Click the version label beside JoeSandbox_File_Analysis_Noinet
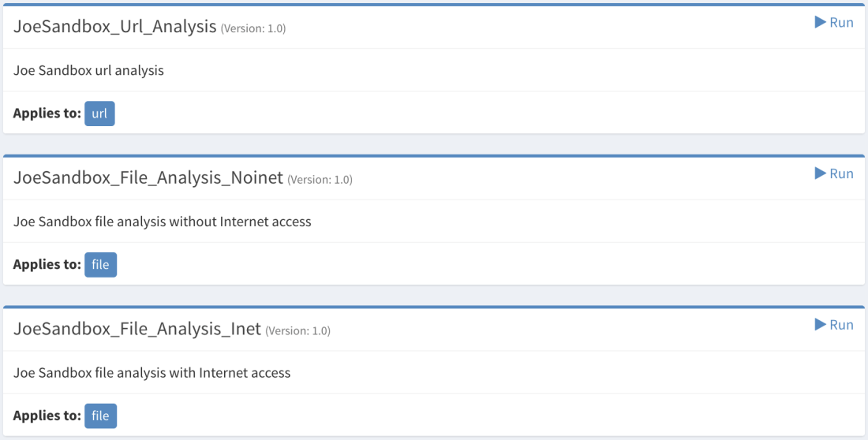 [x=319, y=180]
